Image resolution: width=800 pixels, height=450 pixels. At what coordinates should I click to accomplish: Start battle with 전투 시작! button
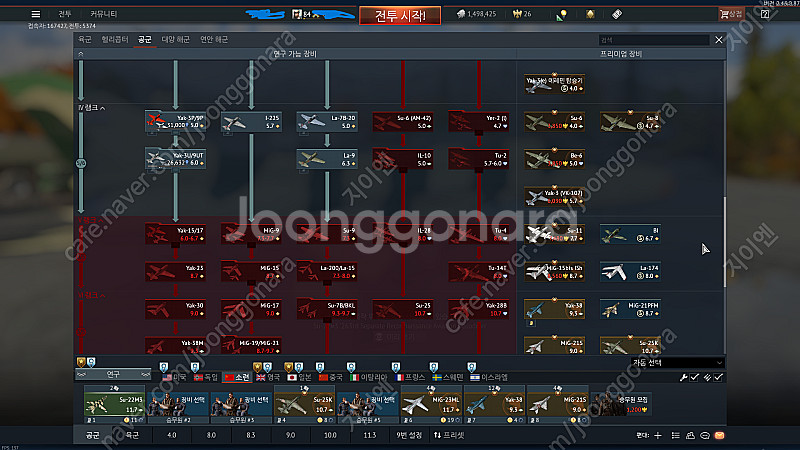[x=400, y=15]
